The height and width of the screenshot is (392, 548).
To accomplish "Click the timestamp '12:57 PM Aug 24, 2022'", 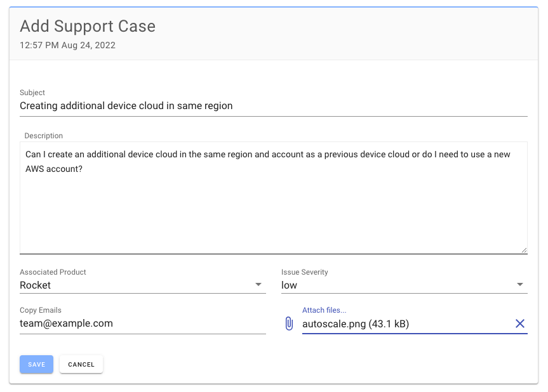I will pyautogui.click(x=67, y=45).
